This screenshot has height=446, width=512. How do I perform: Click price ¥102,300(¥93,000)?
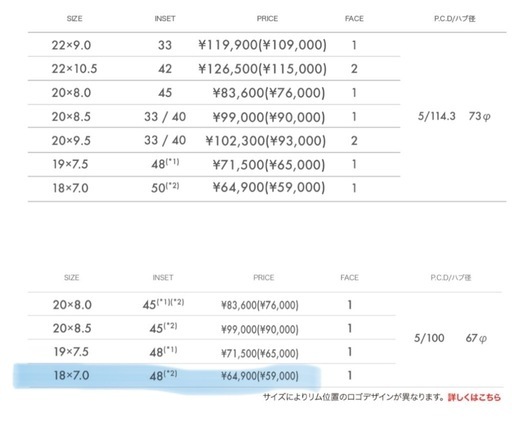(266, 140)
